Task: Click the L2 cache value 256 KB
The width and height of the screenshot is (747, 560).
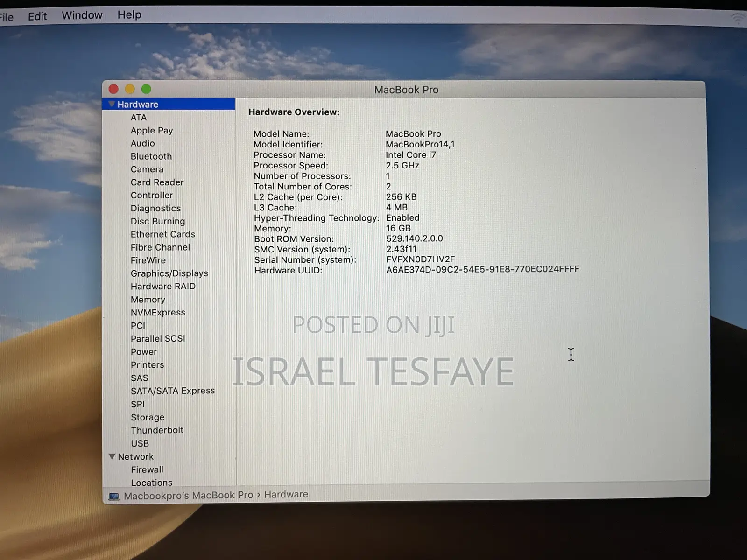Action: click(401, 197)
